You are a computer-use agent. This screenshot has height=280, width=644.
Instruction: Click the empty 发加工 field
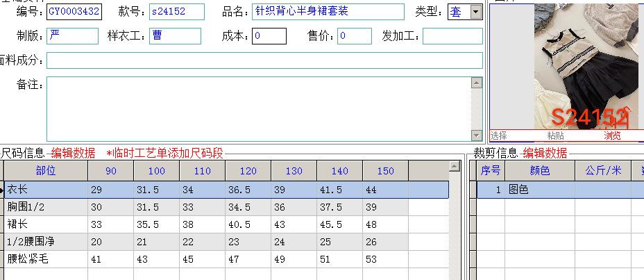pyautogui.click(x=452, y=35)
